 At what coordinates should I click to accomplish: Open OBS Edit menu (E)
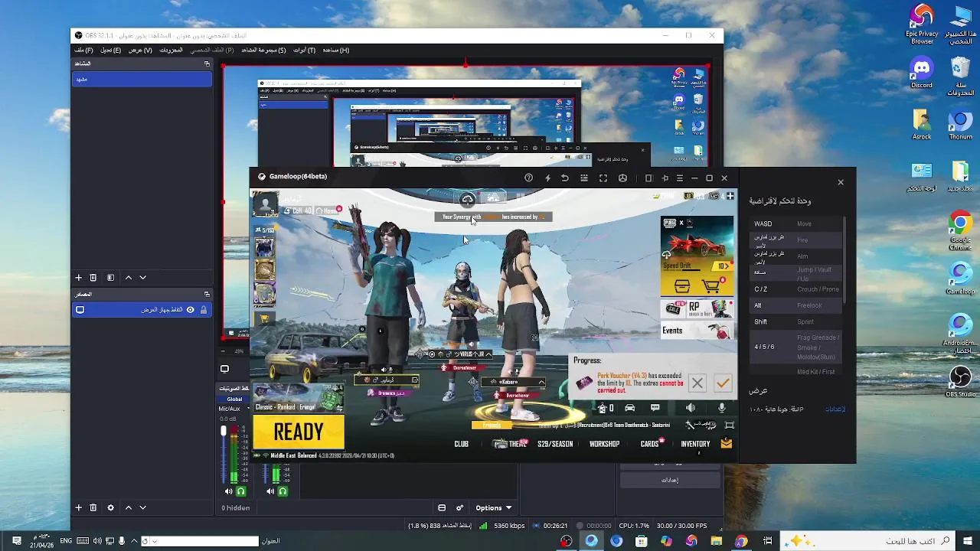point(110,50)
